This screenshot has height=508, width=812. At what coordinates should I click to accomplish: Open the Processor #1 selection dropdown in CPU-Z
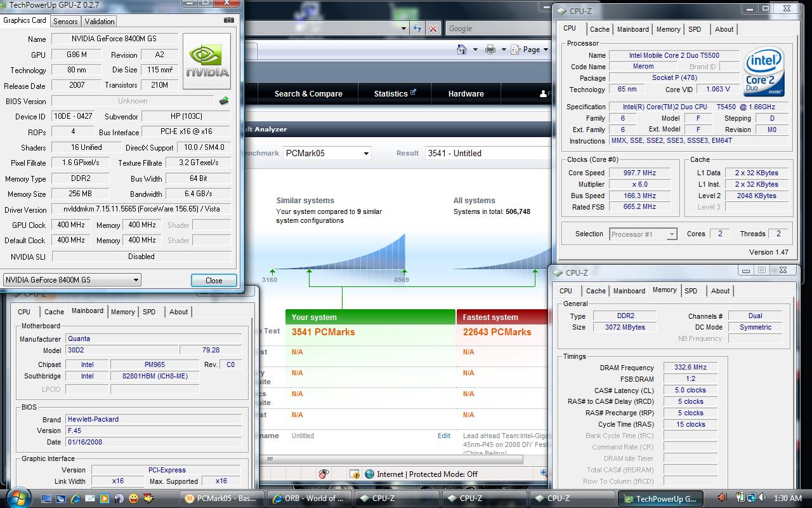(x=672, y=234)
